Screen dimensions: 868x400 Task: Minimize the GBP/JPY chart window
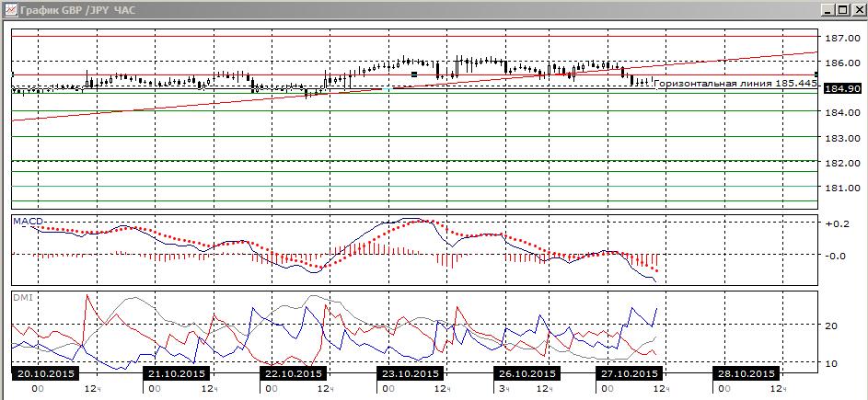tap(827, 10)
